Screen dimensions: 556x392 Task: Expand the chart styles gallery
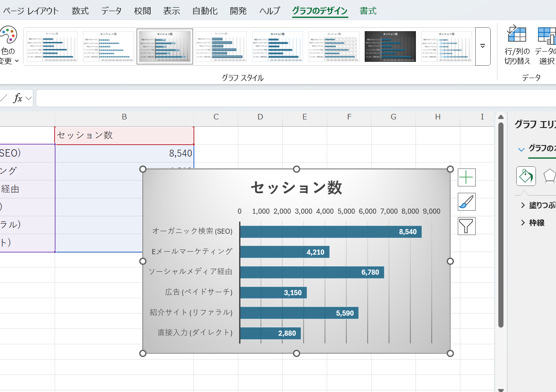[x=483, y=46]
